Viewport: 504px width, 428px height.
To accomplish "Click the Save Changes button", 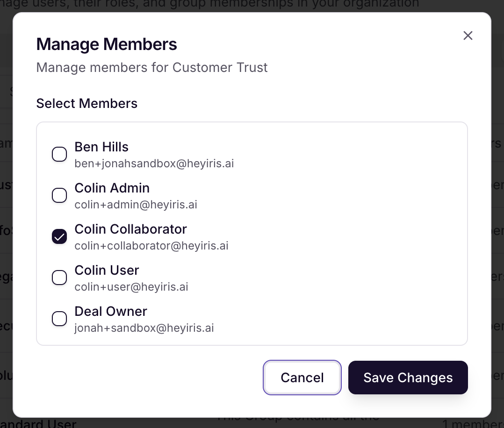I will tap(408, 378).
